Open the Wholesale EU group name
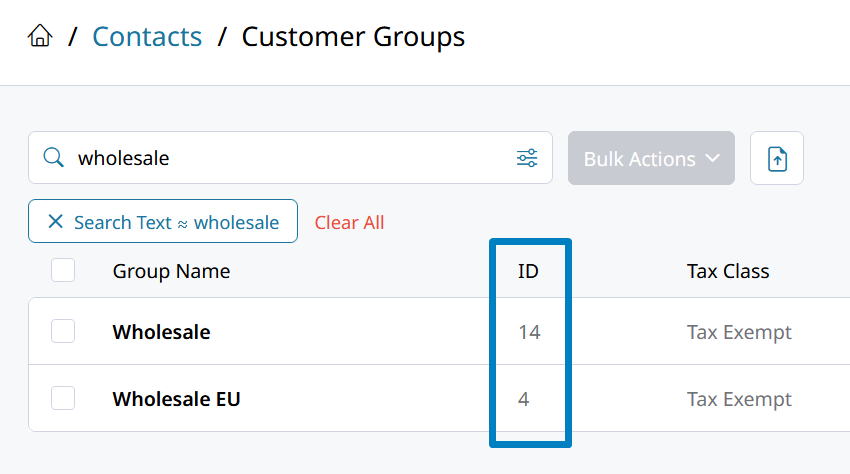Viewport: 850px width, 474px height. [x=176, y=399]
